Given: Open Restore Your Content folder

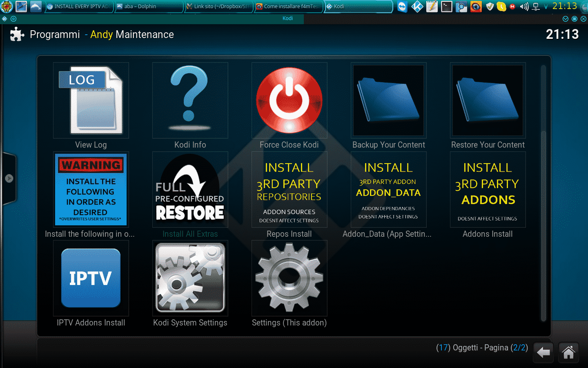Looking at the screenshot, I should click(488, 101).
